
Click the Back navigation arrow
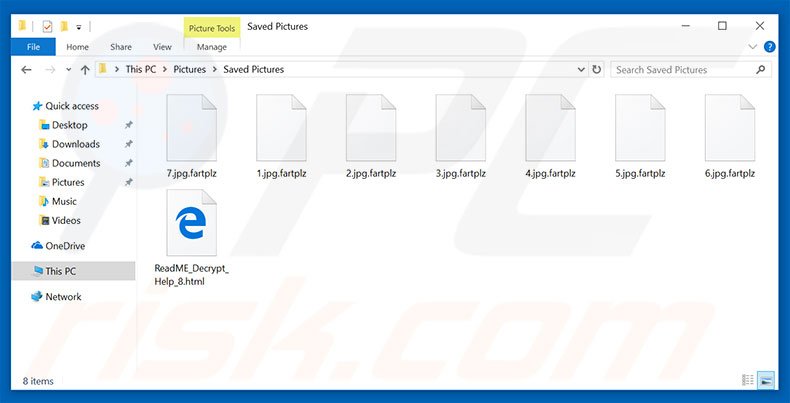(x=26, y=70)
